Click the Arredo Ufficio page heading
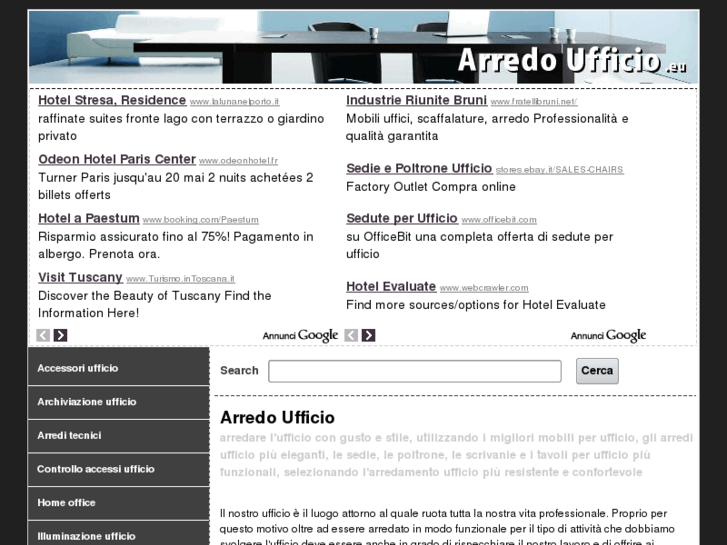Screen dimensions: 727x545 tap(277, 417)
